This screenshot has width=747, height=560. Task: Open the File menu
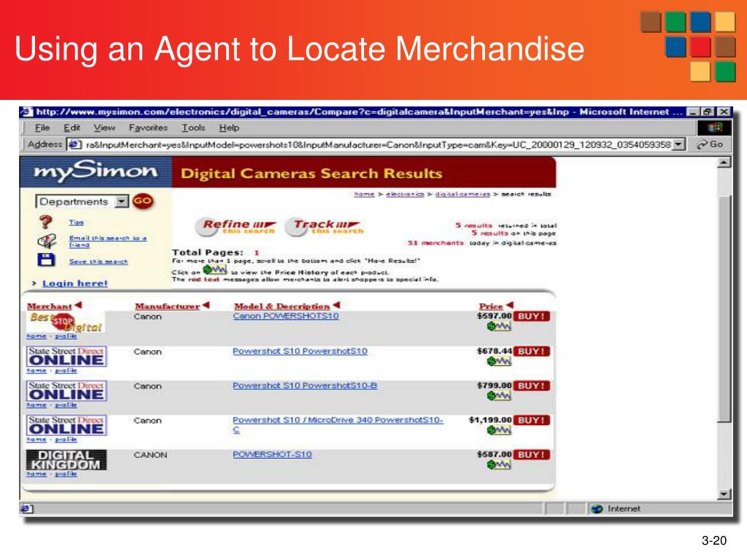point(42,128)
